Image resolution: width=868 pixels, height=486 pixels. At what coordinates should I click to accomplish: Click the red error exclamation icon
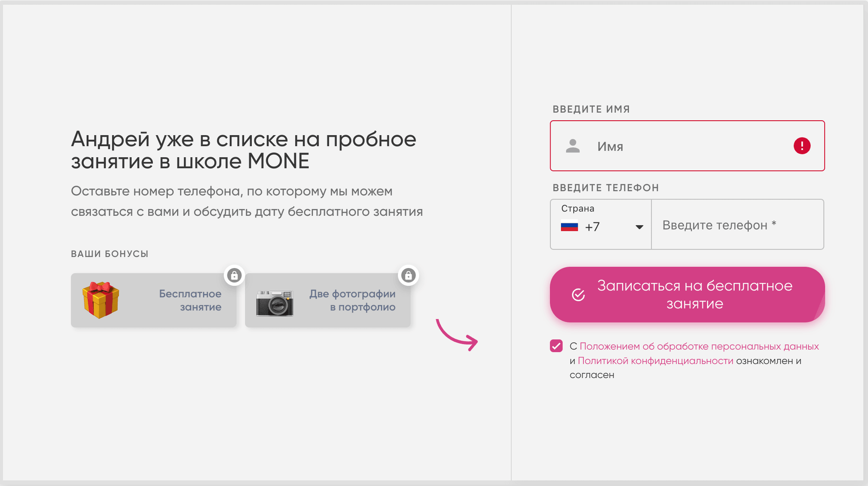802,146
